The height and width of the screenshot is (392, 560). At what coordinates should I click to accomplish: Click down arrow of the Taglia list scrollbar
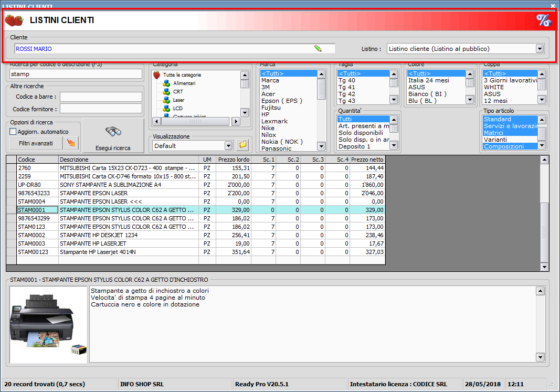[x=394, y=100]
